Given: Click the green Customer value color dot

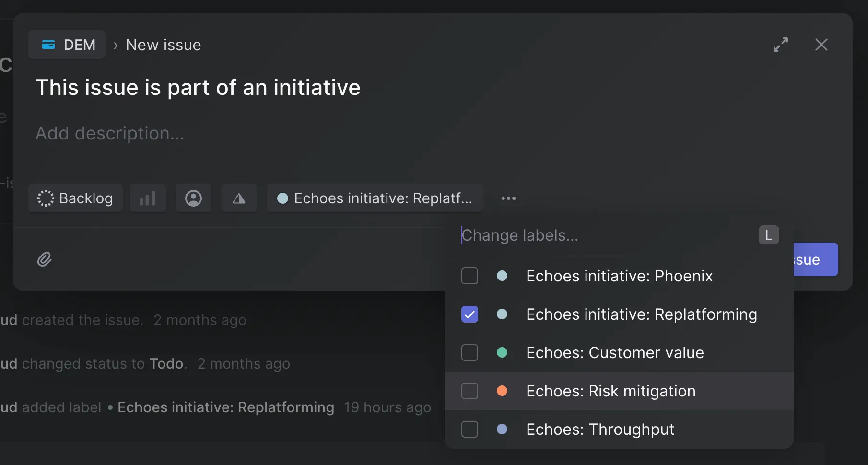Looking at the screenshot, I should pyautogui.click(x=502, y=352).
